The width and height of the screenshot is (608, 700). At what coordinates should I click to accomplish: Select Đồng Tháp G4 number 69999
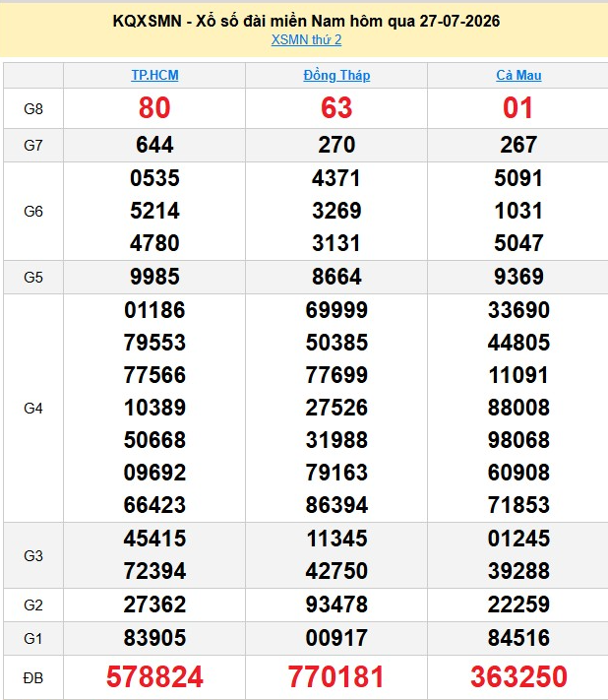click(336, 310)
